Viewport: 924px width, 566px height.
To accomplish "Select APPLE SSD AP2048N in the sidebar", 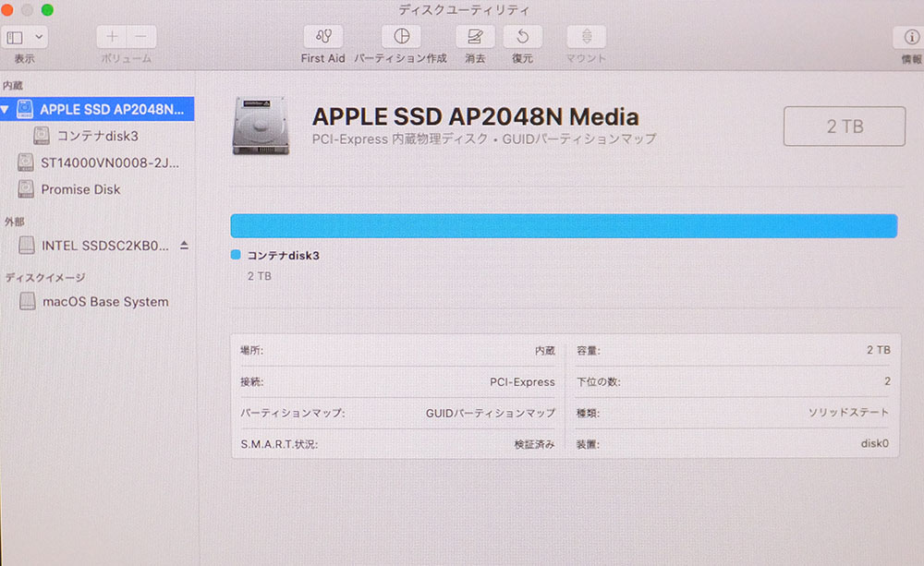I will pos(97,109).
